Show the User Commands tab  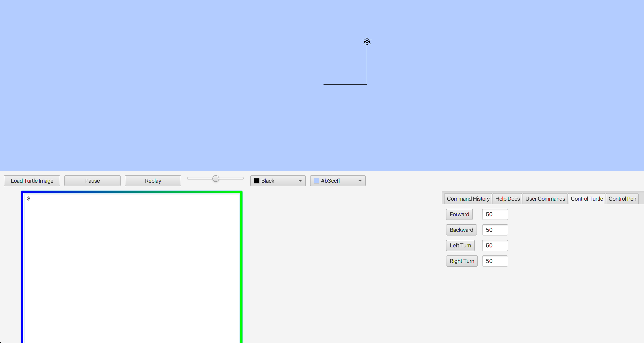(545, 199)
